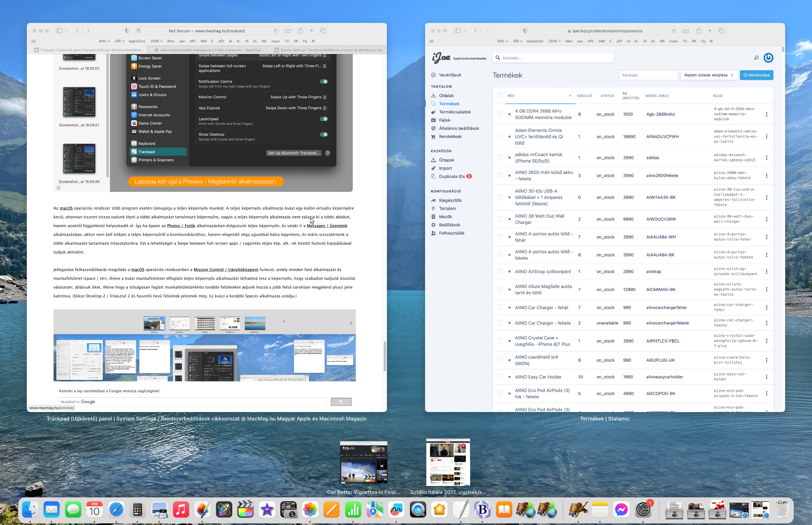
Task: Open the Import tool in sidebar
Action: (x=445, y=168)
